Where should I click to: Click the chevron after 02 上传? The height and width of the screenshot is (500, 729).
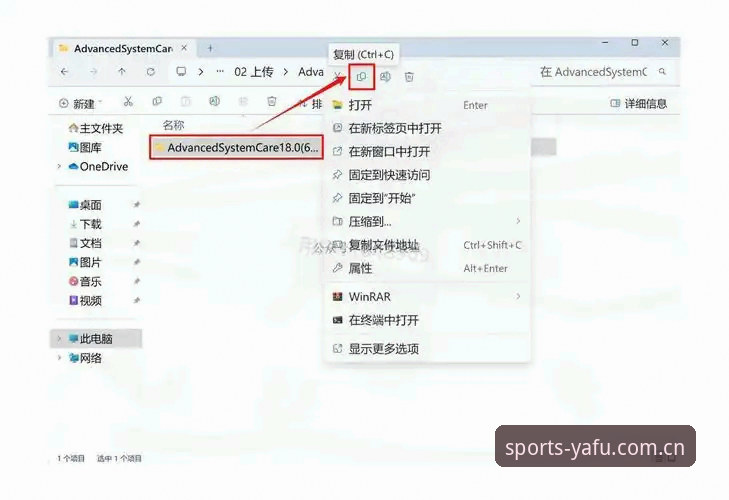pyautogui.click(x=286, y=72)
